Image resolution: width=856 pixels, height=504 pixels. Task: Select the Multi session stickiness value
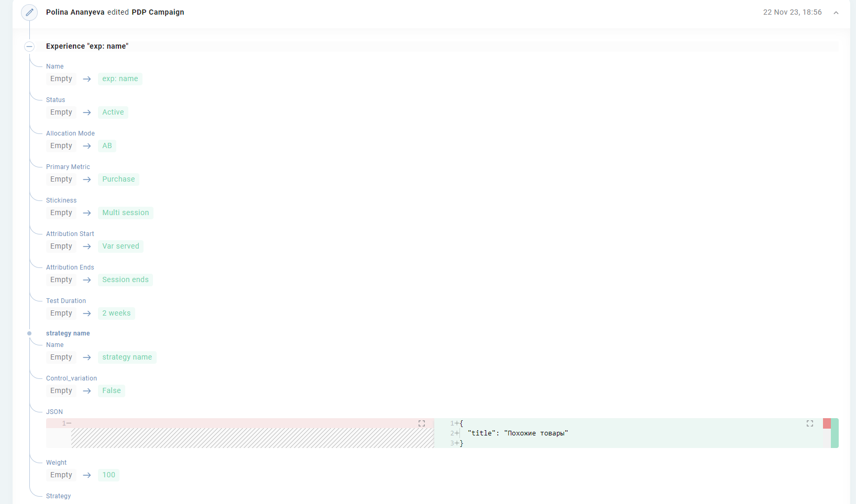126,213
